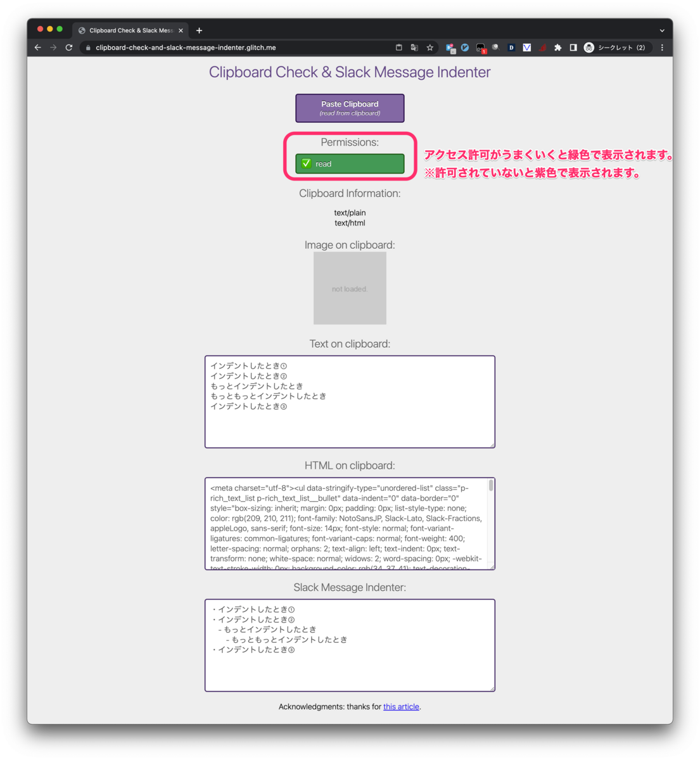Image resolution: width=700 pixels, height=760 pixels.
Task: Click the lock icon in the address bar
Action: coord(88,47)
